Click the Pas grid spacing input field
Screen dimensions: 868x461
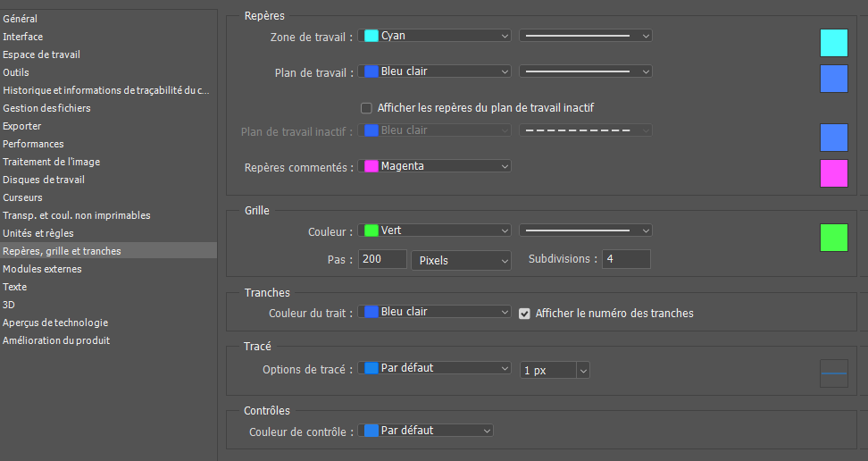click(x=382, y=260)
